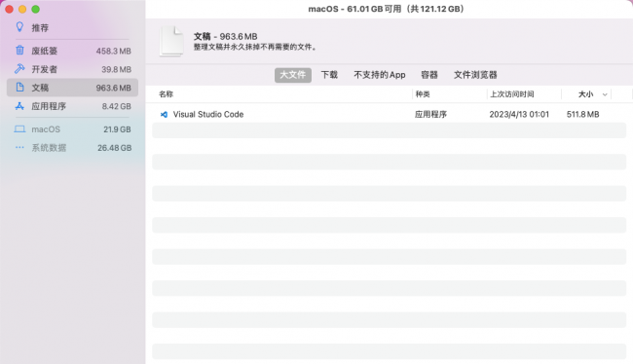This screenshot has height=364, width=633.
Task: Click the trash can icon for 废纸篓
Action: click(x=19, y=50)
